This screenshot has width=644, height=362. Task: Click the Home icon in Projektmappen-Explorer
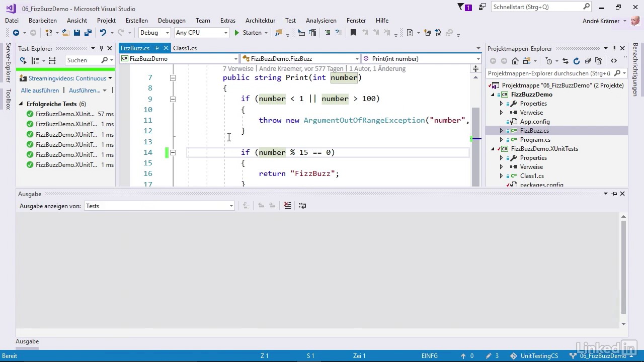(x=515, y=61)
